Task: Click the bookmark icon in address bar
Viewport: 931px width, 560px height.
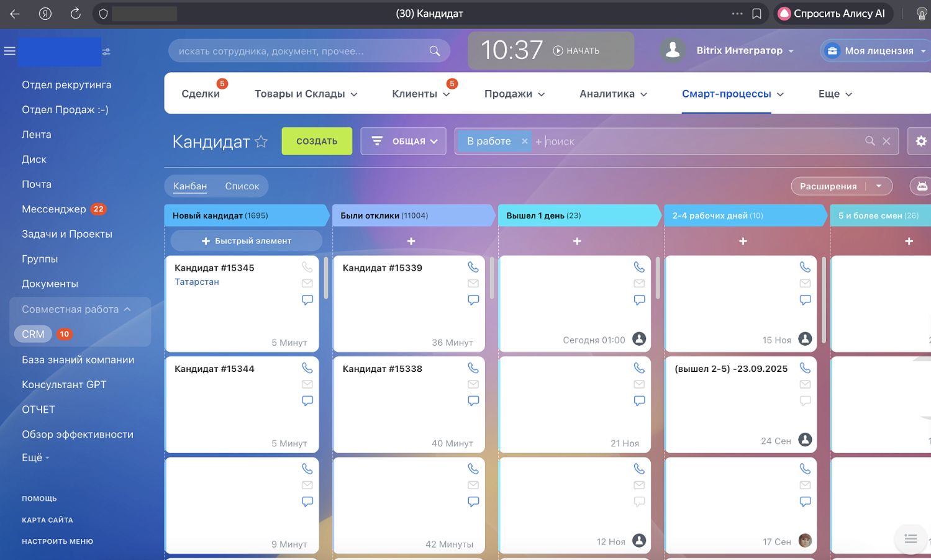Action: (756, 14)
